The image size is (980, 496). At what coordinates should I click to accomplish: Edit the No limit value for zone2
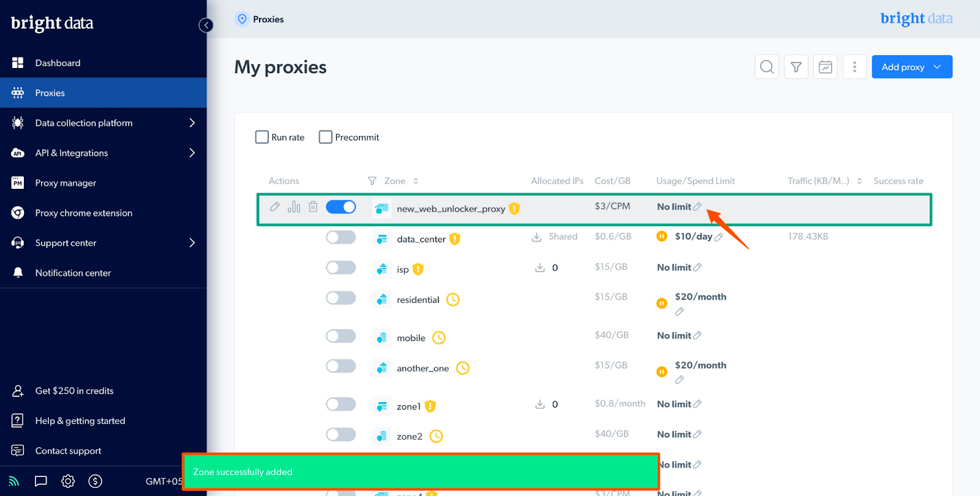697,434
